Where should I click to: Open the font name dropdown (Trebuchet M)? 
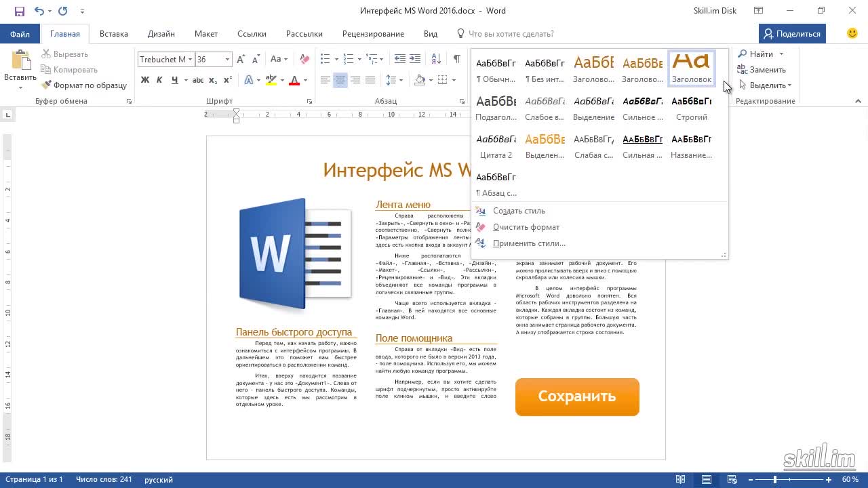point(191,60)
